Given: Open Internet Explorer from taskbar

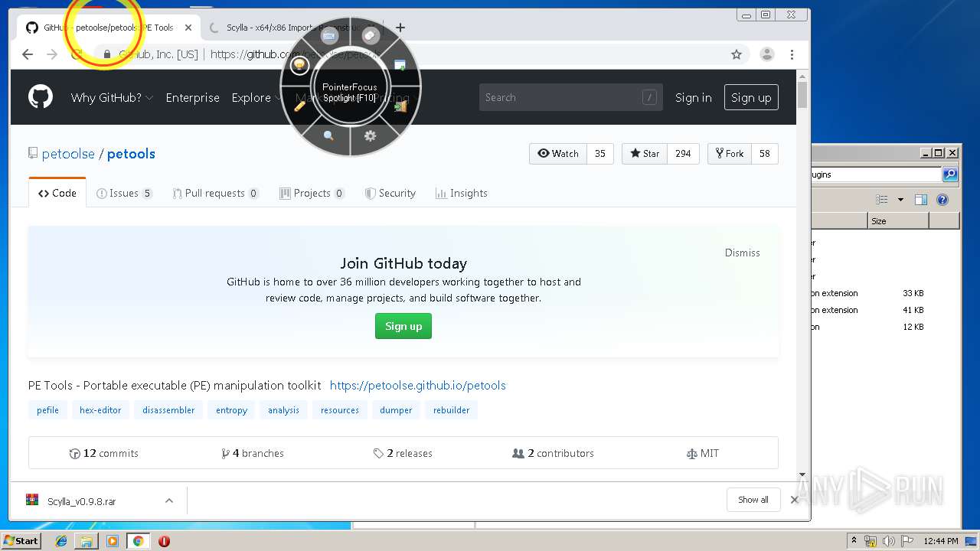Looking at the screenshot, I should coord(61,541).
